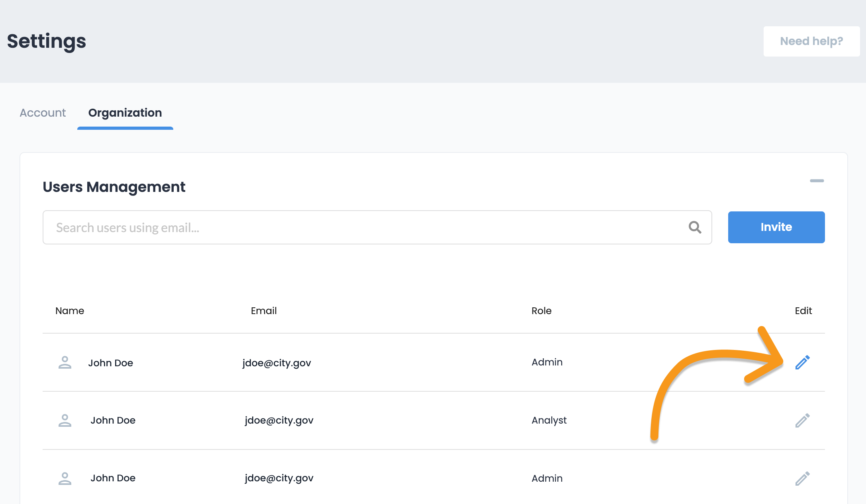Click jdoe@city.gov in the first row
866x504 pixels.
click(x=276, y=363)
